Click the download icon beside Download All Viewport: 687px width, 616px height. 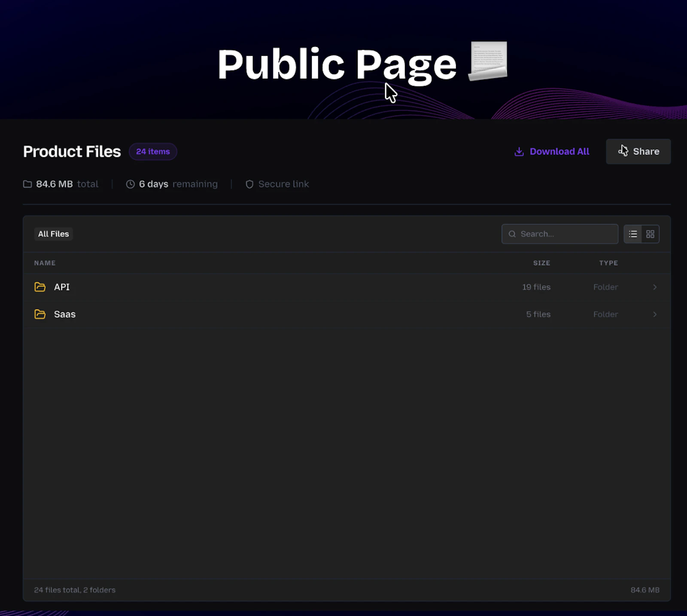[x=520, y=151]
